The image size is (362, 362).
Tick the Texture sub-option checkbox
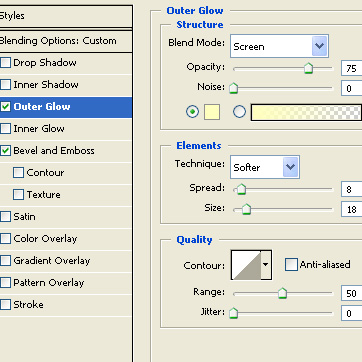click(18, 195)
